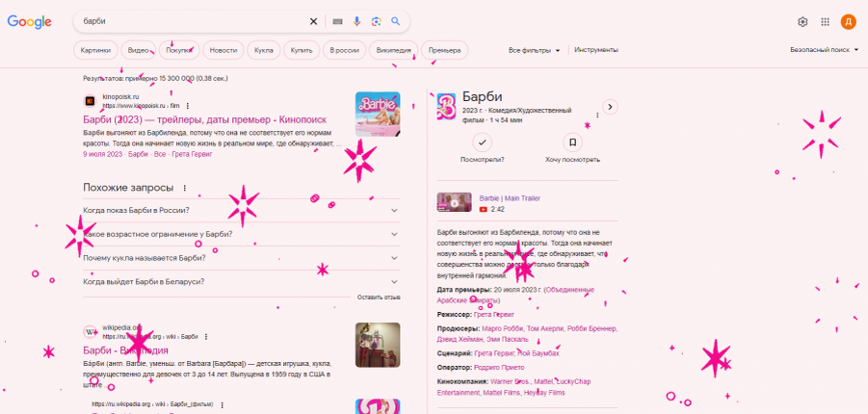Click Оставить отзыв feedback link
Image resolution: width=868 pixels, height=414 pixels.
[379, 298]
